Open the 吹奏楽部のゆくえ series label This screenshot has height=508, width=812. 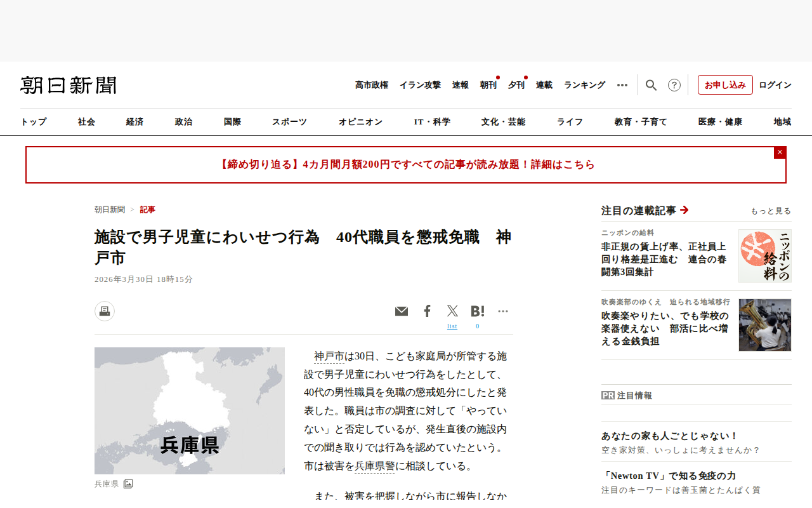click(666, 302)
